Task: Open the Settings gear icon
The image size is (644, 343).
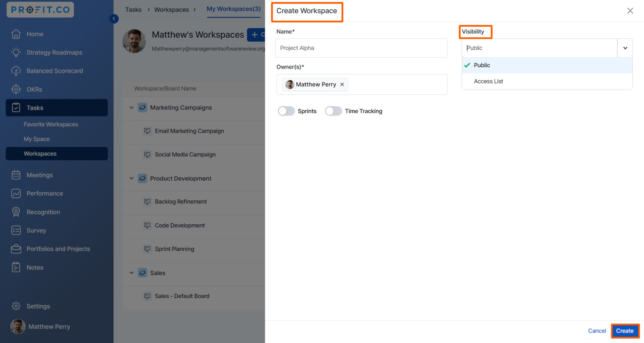Action: (x=16, y=306)
